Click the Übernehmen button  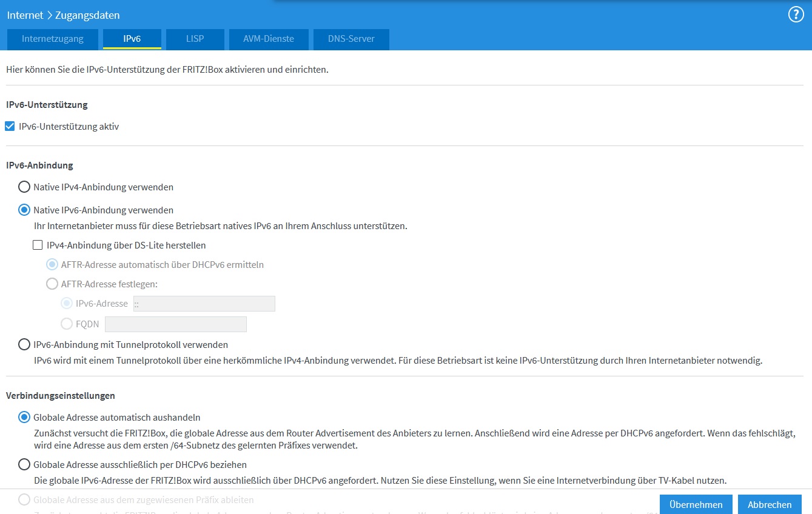pos(696,504)
